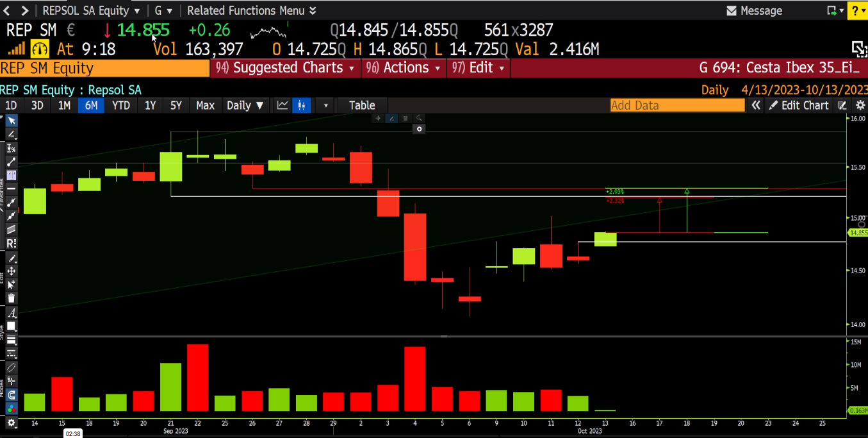Click the Edit Chart button
868x438 pixels.
click(x=799, y=105)
